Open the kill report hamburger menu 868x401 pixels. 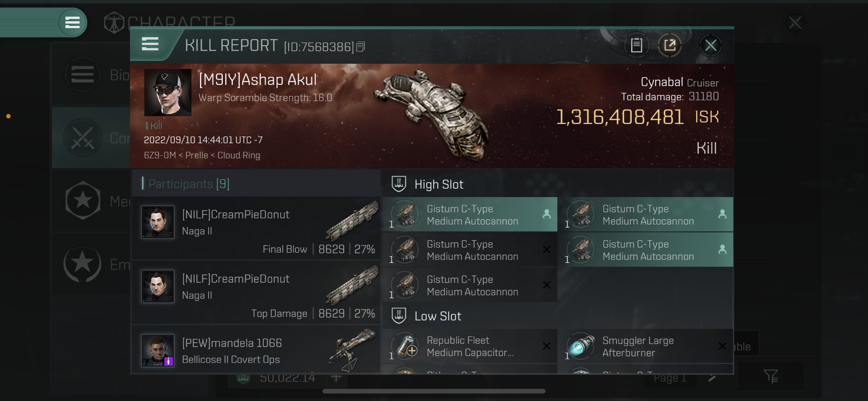[x=150, y=44]
